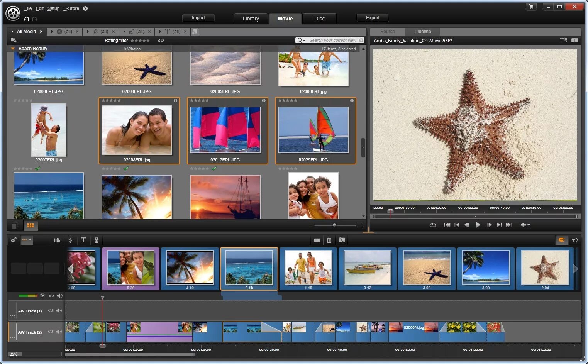Viewport: 588px width, 364px height.
Task: Expand the All Media tab arrow
Action: (12, 32)
